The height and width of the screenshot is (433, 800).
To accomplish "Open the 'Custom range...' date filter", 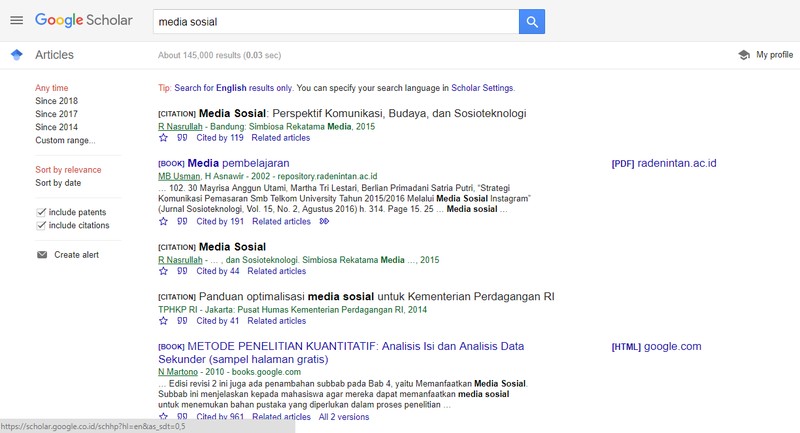I will tap(65, 141).
